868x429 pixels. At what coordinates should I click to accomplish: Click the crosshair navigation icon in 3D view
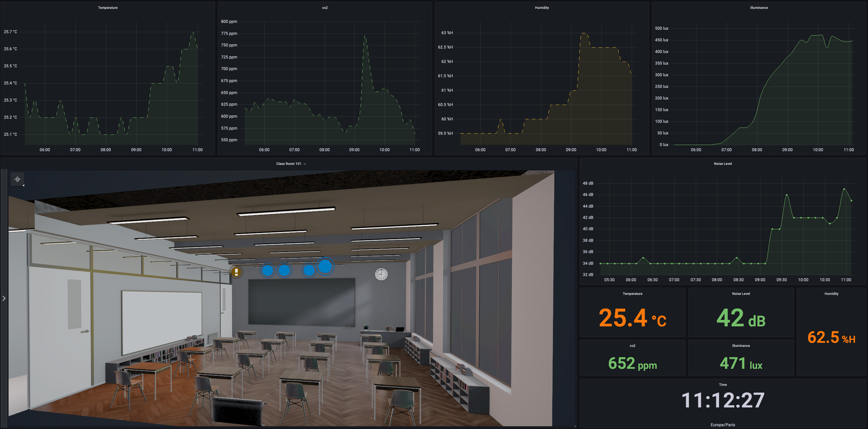point(17,179)
